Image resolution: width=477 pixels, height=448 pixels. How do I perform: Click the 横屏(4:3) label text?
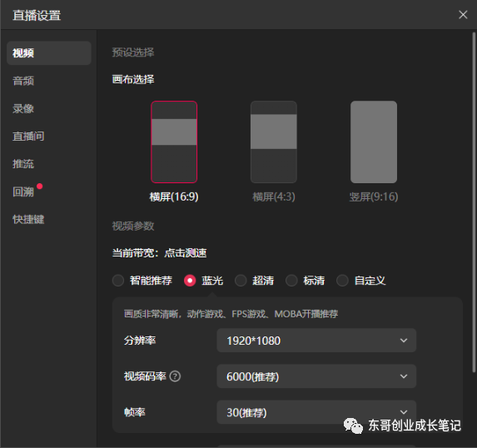[x=274, y=197]
